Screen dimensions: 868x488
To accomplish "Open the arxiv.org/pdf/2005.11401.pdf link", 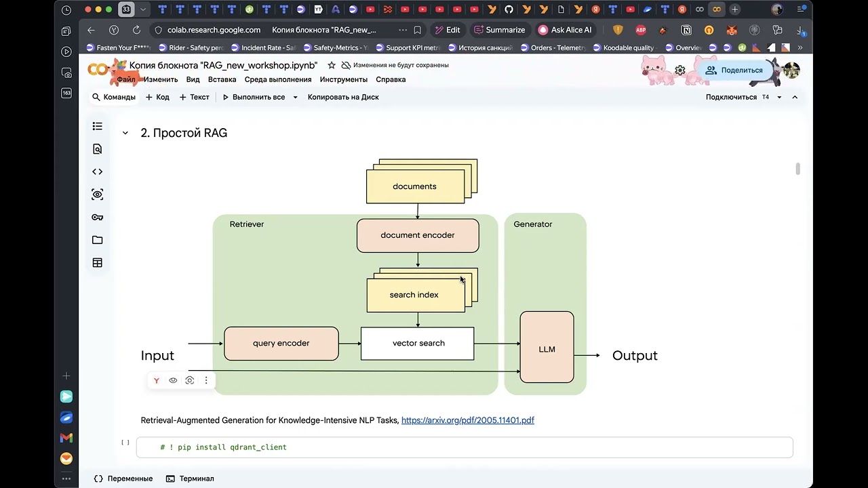I will click(x=468, y=420).
